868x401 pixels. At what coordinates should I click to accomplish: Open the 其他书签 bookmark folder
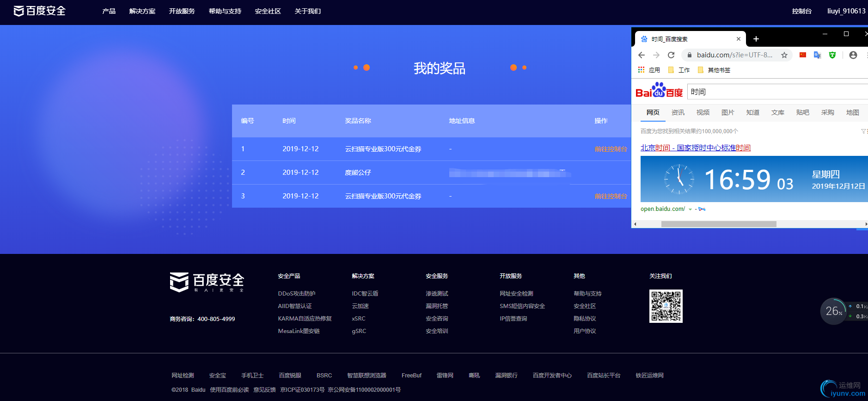[x=714, y=70]
